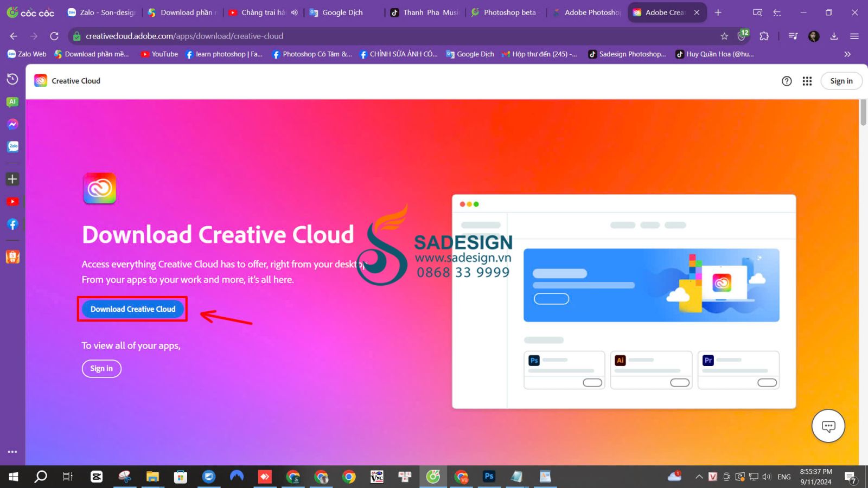Open the Download phần mề bookmark
Screen dimensions: 868x488
click(92, 54)
